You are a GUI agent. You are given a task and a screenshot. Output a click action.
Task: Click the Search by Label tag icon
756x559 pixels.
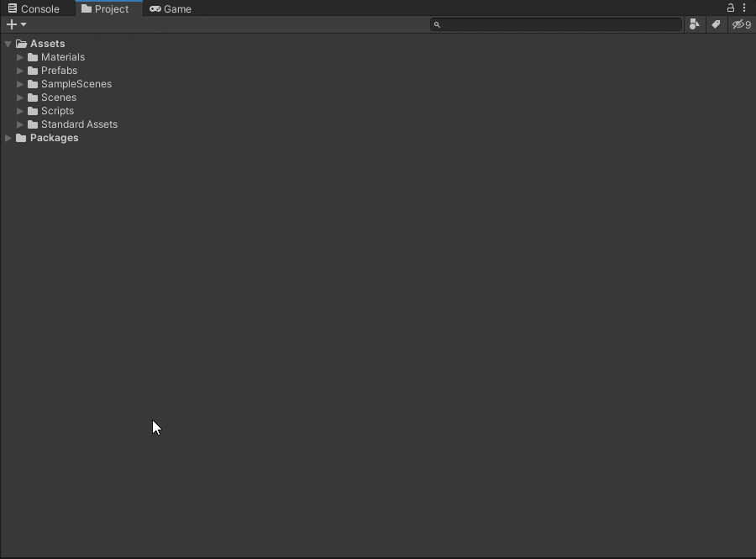tap(716, 24)
